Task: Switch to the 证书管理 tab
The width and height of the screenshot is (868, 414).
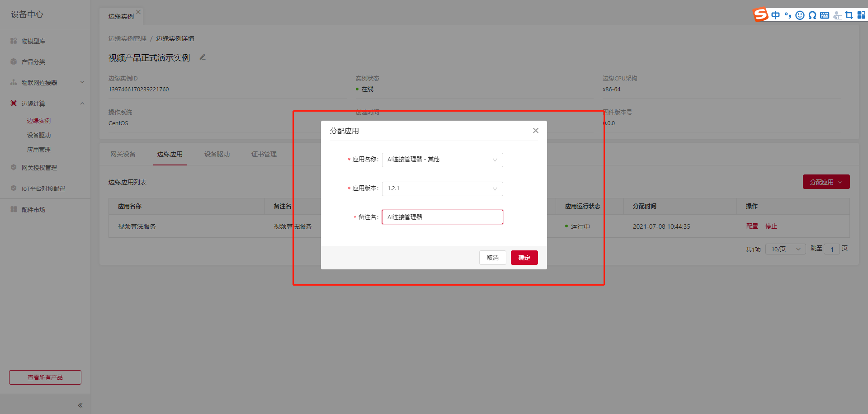Action: [264, 154]
